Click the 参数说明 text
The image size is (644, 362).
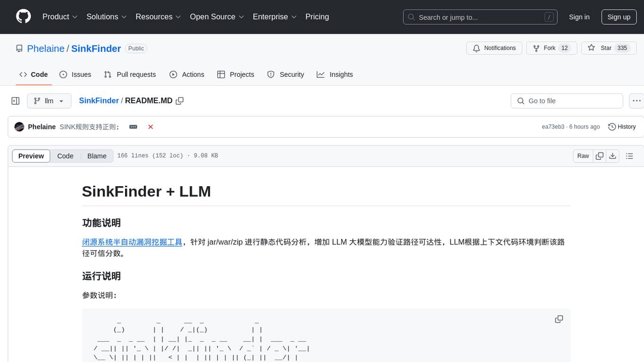click(x=99, y=295)
